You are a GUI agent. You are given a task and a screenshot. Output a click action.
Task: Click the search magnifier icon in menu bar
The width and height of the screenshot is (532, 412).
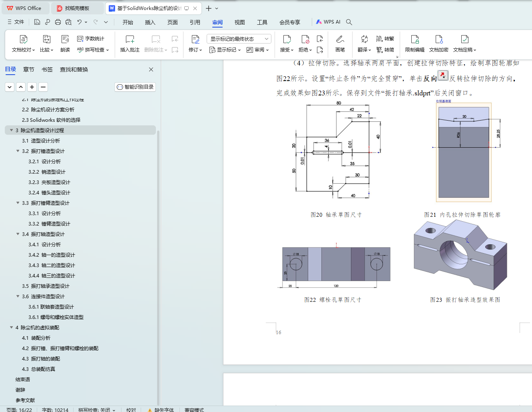pyautogui.click(x=349, y=22)
